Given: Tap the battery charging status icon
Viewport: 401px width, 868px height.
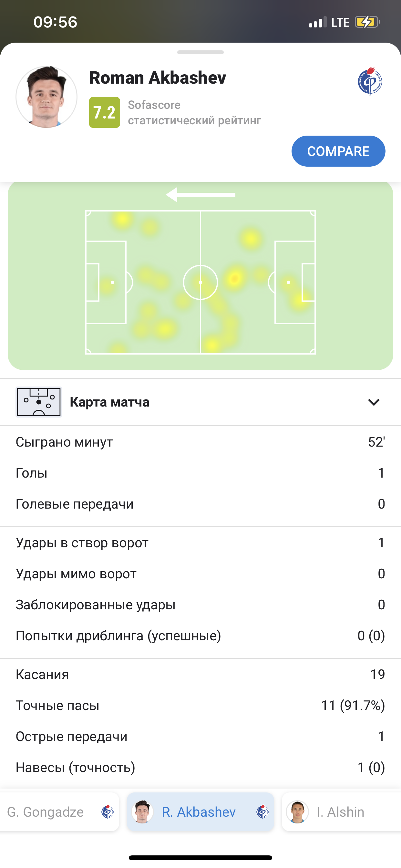Looking at the screenshot, I should pos(367,22).
